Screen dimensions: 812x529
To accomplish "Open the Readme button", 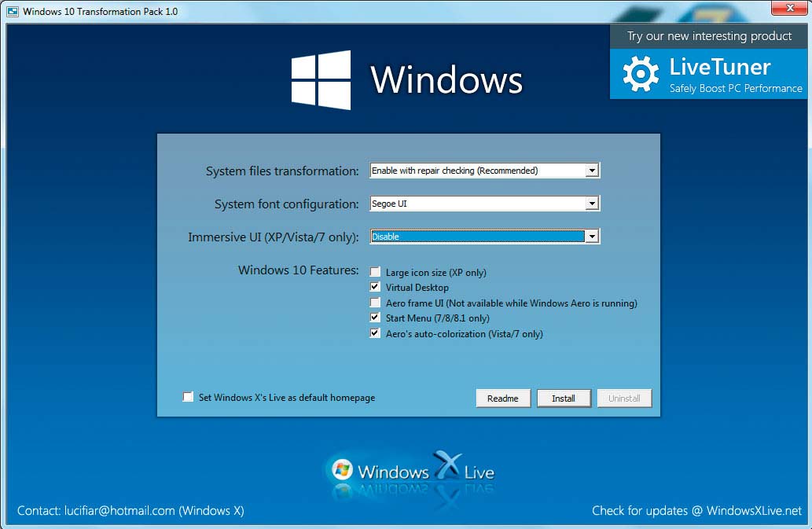I will (503, 398).
